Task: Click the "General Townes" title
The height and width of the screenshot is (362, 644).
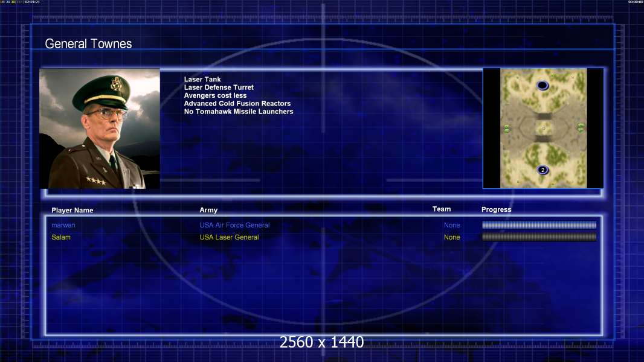Action: [x=88, y=44]
